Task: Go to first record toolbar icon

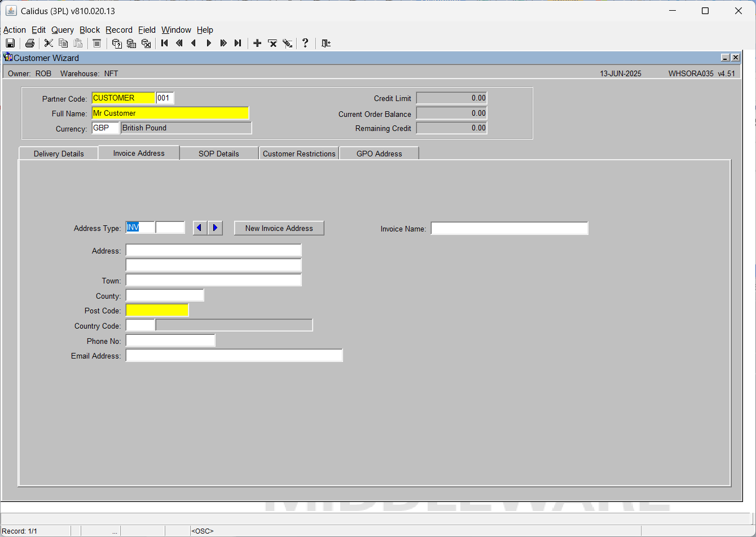Action: click(165, 43)
